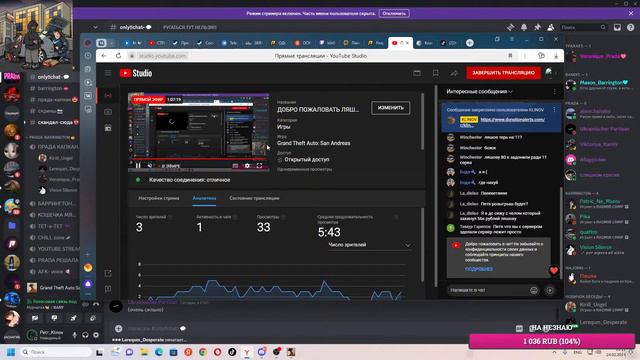The image size is (640, 360).
Task: Deafen headphones in Discord user panel
Action: click(x=85, y=335)
